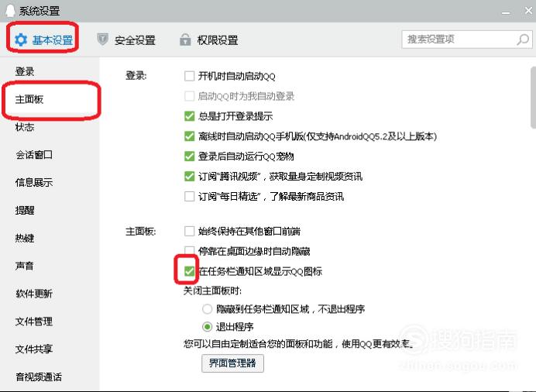
Task: Click the padlock icon for 权限设置
Action: click(185, 40)
